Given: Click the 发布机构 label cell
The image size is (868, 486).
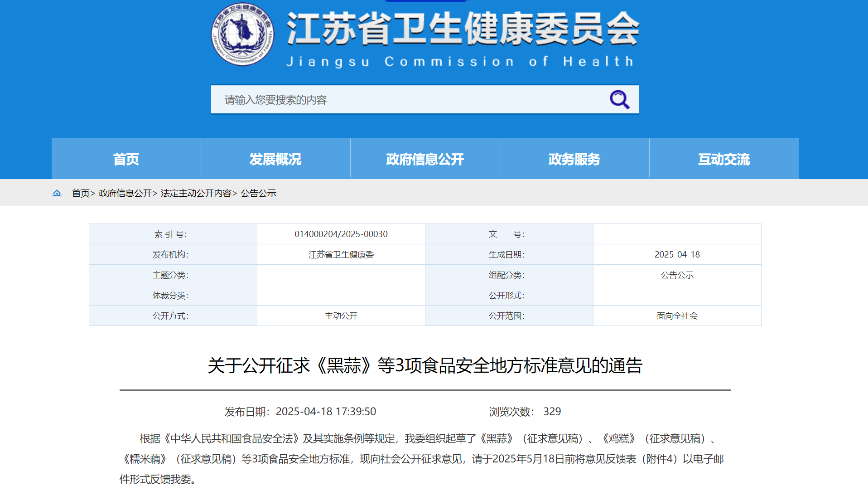Looking at the screenshot, I should click(173, 254).
